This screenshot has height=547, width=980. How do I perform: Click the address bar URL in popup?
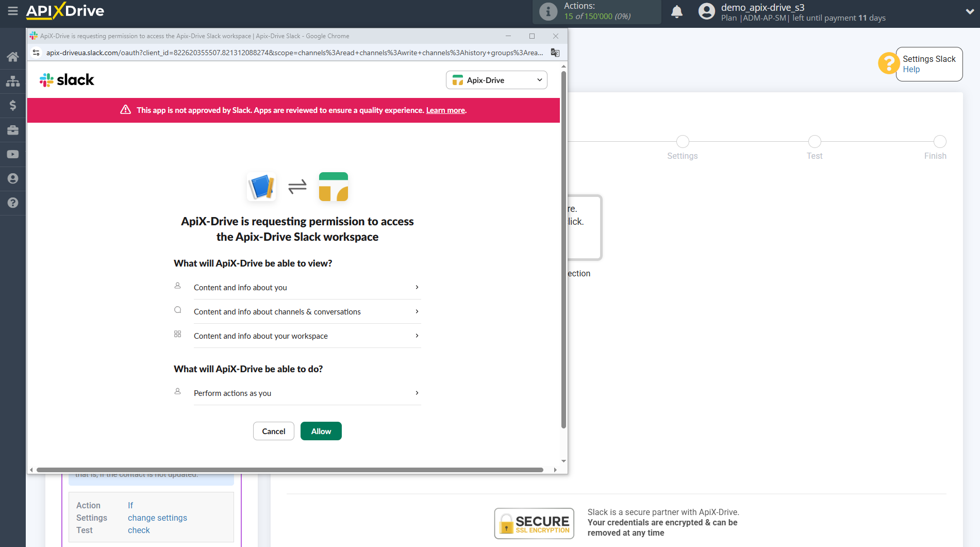294,53
